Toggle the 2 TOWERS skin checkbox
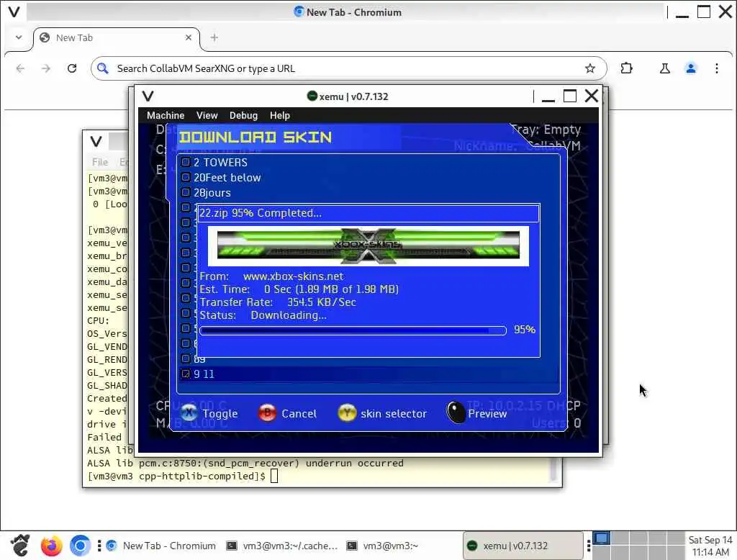The image size is (737, 560). click(186, 162)
